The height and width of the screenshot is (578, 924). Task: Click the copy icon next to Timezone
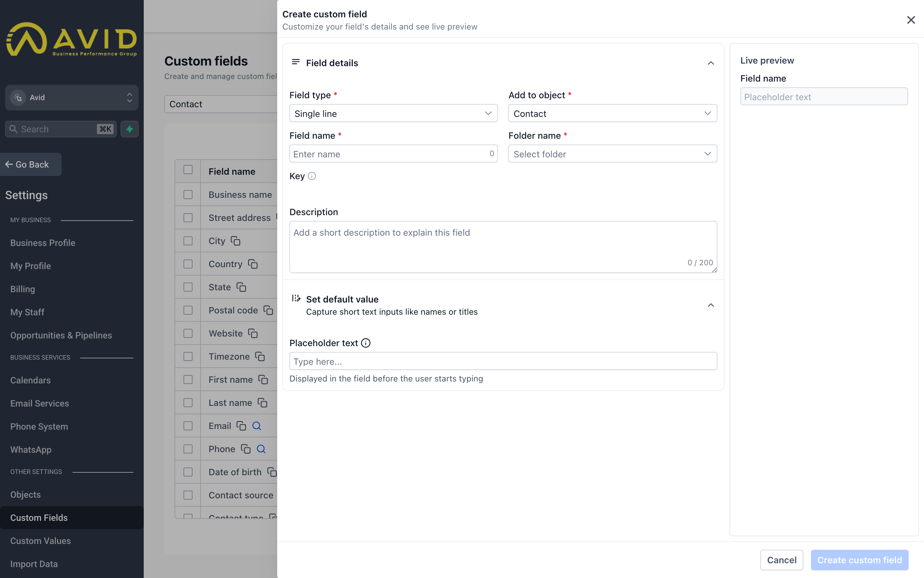260,356
